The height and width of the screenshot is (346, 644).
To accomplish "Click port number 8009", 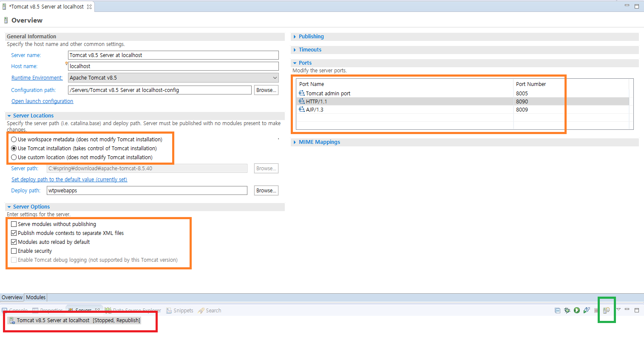I will click(x=522, y=110).
